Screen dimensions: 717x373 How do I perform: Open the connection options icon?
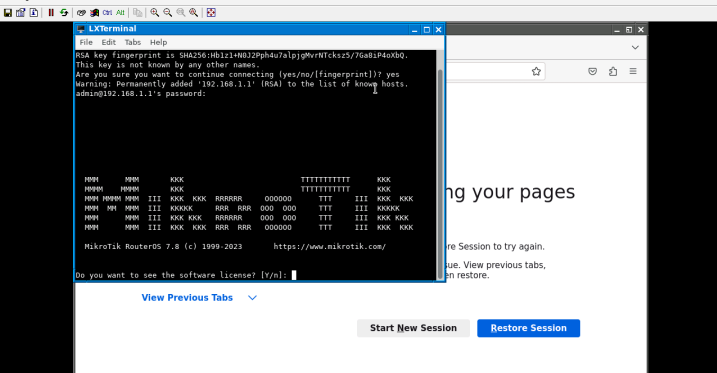coord(21,13)
